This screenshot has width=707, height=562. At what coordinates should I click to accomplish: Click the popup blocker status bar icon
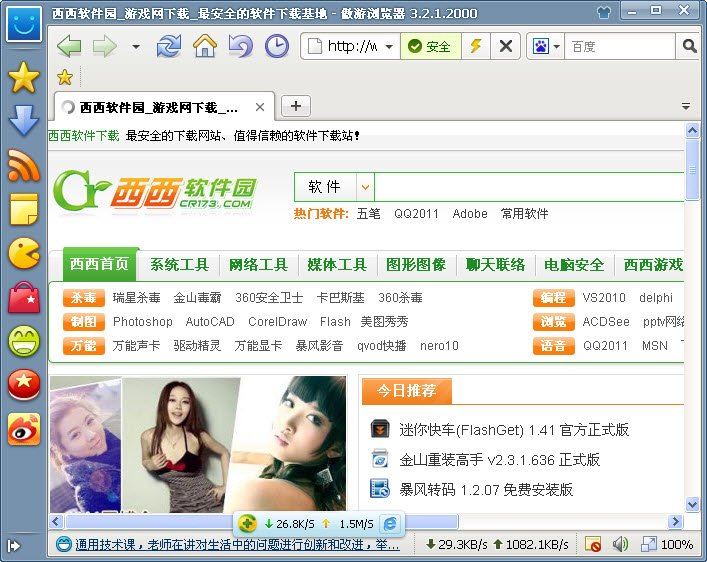pos(592,544)
